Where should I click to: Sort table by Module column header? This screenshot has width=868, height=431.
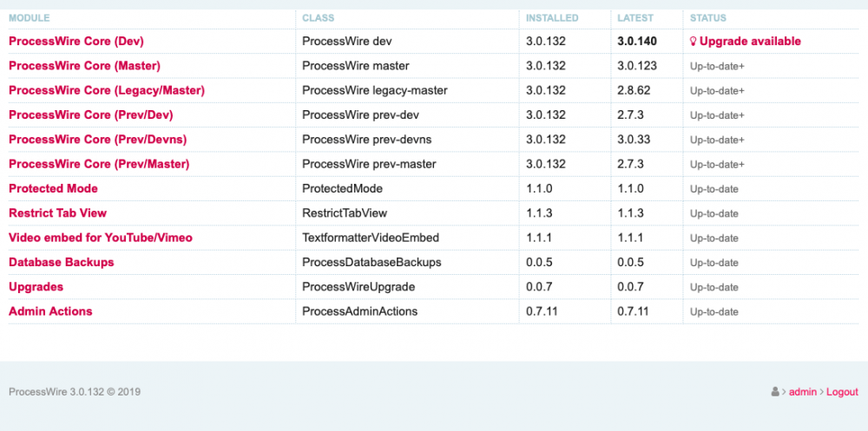(x=29, y=18)
